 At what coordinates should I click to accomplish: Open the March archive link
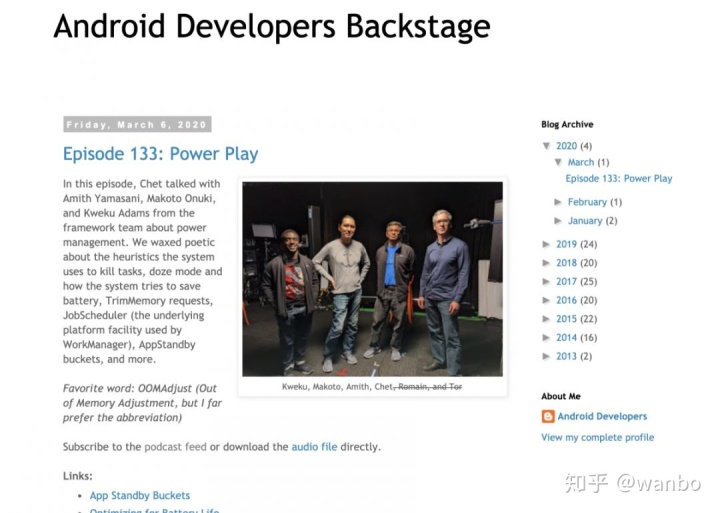[581, 162]
